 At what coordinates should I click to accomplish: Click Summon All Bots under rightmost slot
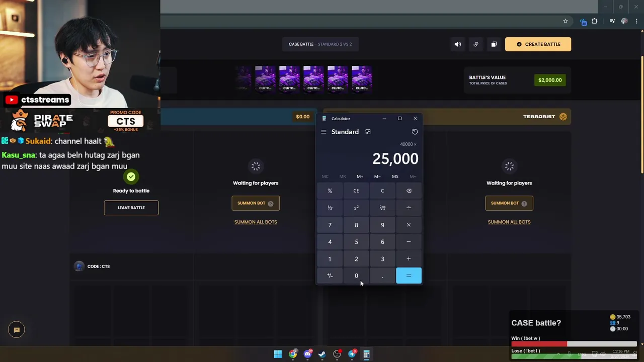pyautogui.click(x=509, y=222)
